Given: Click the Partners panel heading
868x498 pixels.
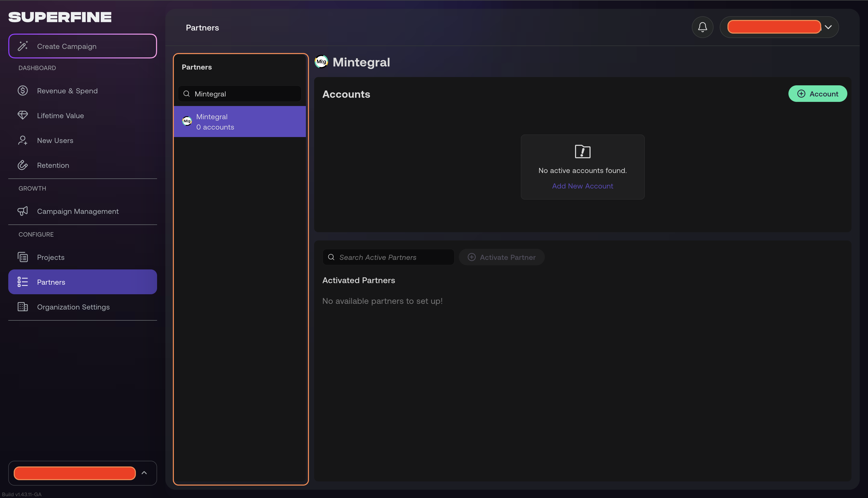Looking at the screenshot, I should 197,67.
